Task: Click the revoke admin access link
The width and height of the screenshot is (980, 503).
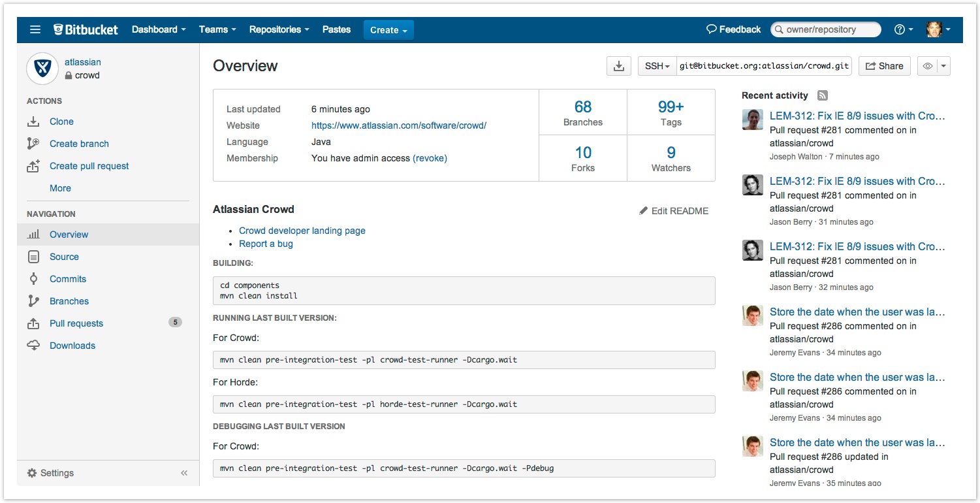Action: (x=430, y=158)
